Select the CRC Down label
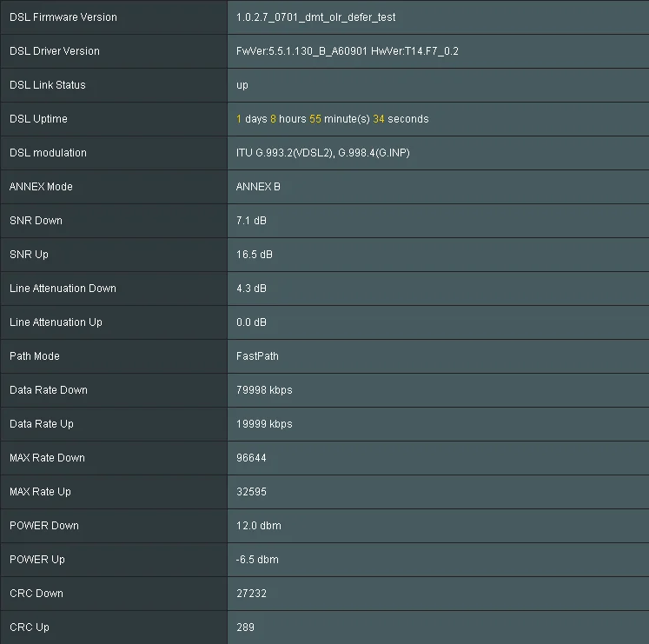 (36, 594)
